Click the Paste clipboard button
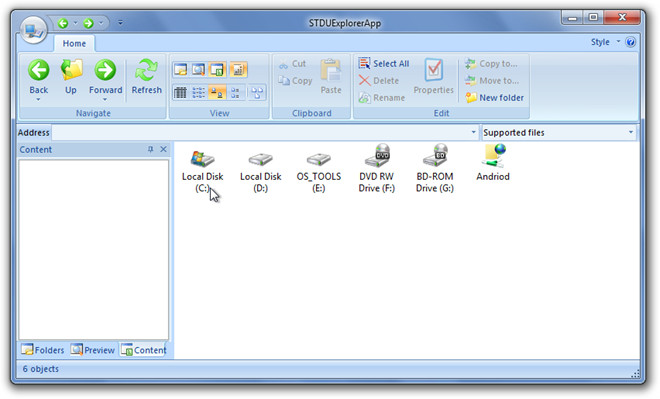Image resolution: width=660 pixels, height=399 pixels. [x=331, y=77]
